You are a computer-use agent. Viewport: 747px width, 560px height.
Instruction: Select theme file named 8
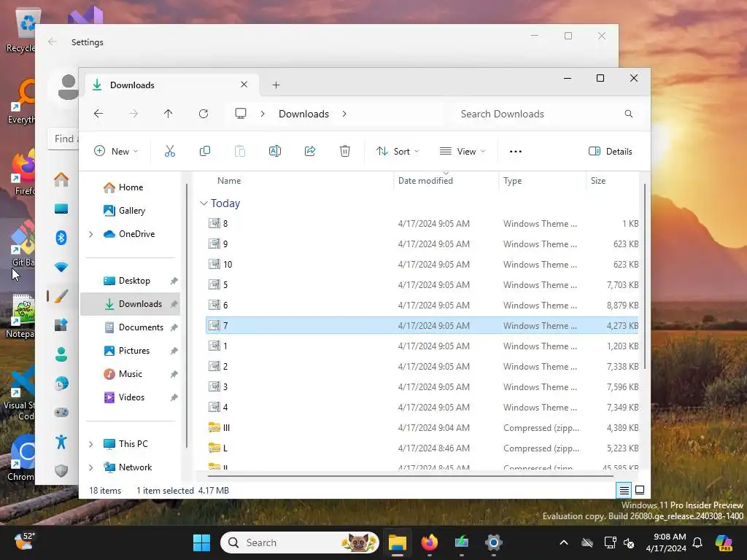(422, 223)
